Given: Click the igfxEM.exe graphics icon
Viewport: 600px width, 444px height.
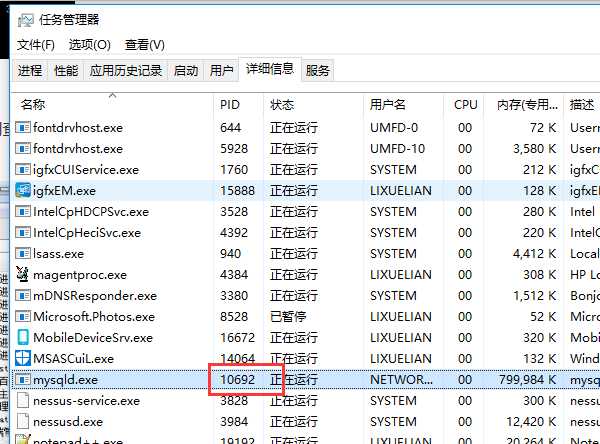Looking at the screenshot, I should [23, 191].
